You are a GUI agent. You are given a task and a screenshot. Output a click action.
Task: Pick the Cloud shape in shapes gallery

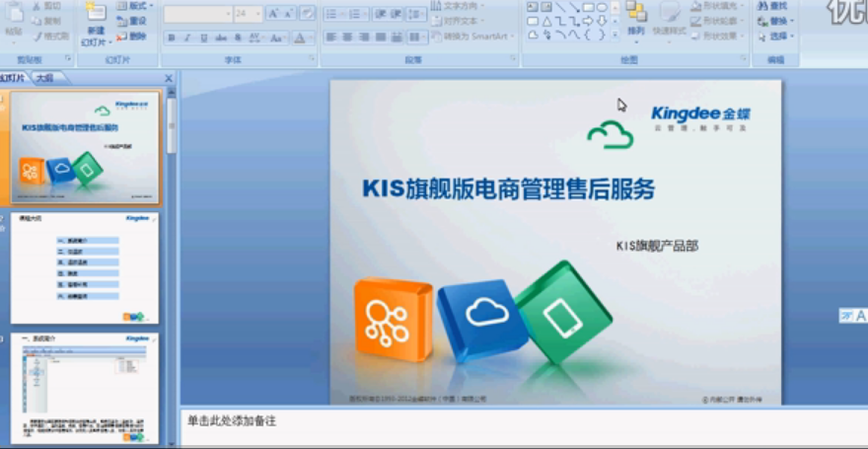click(532, 35)
